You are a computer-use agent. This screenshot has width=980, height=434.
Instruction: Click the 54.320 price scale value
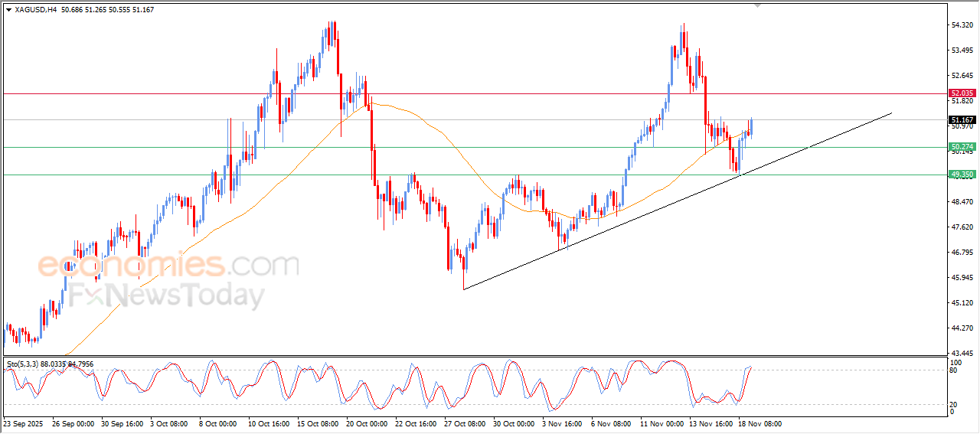point(961,25)
